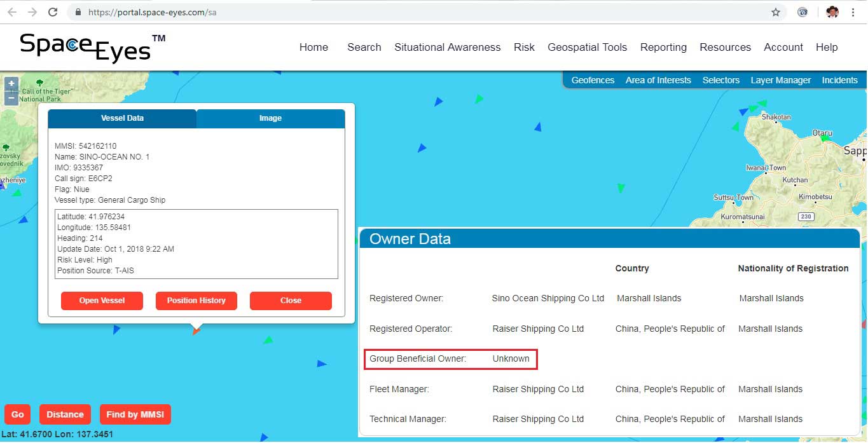Open the Geospatial Tools menu
Screen dimensions: 868x443
point(587,47)
